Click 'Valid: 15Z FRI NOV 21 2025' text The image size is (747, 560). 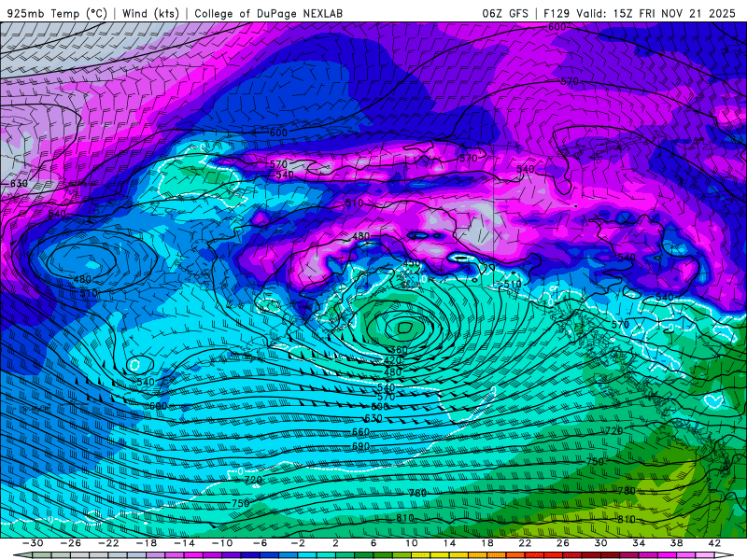[656, 14]
